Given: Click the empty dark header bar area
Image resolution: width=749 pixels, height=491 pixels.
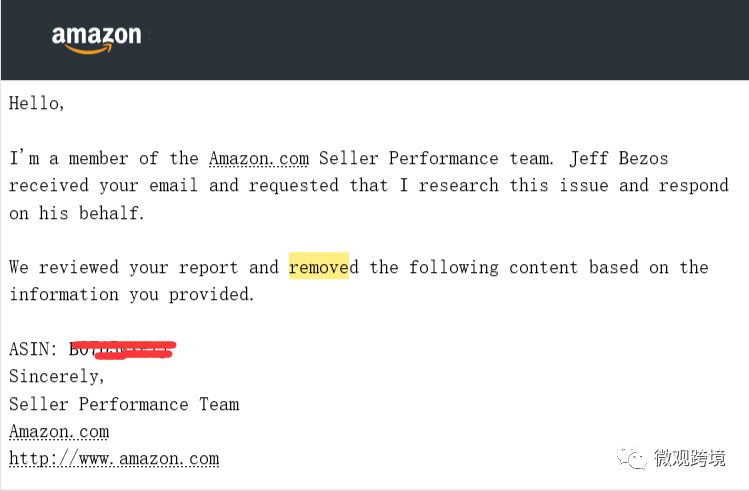Looking at the screenshot, I should (x=450, y=40).
